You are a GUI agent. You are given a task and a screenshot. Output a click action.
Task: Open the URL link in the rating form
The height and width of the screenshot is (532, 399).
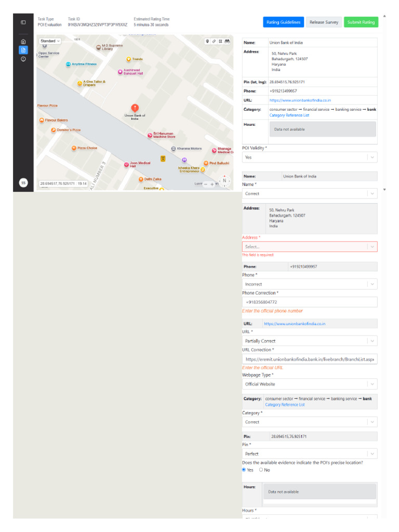(x=295, y=324)
